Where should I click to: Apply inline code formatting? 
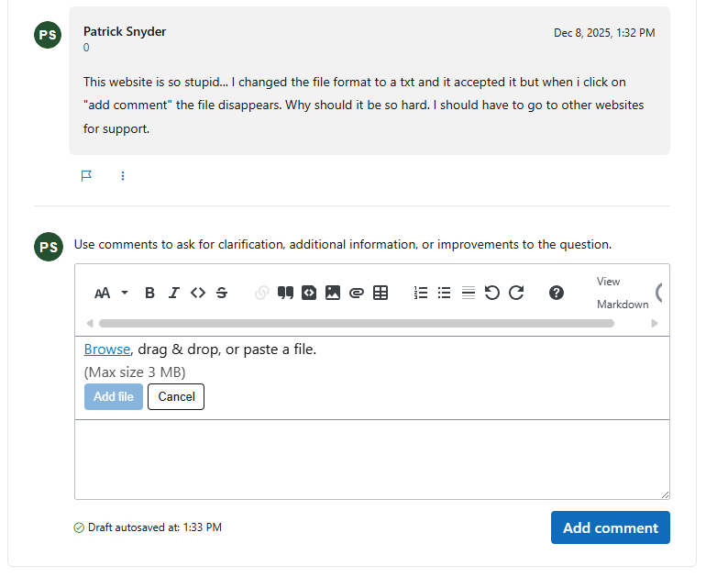click(x=198, y=293)
